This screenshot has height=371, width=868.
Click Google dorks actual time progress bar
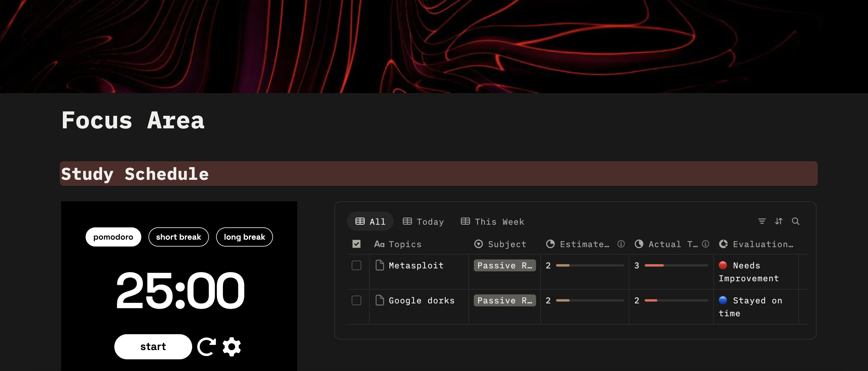(x=676, y=300)
